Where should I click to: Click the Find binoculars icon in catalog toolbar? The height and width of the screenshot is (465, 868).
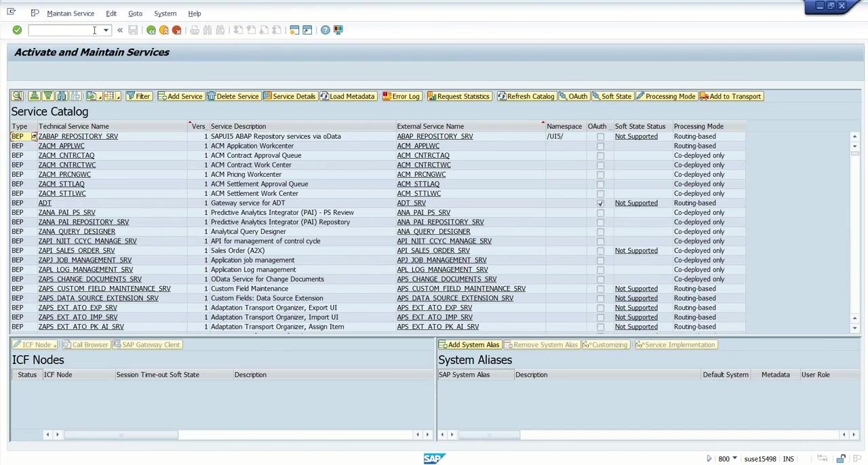62,96
